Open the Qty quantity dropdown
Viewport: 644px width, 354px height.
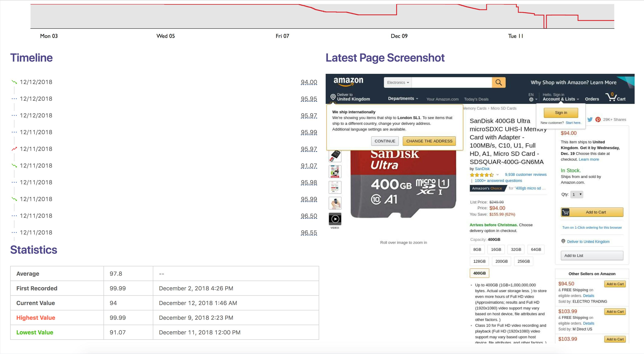pyautogui.click(x=577, y=194)
